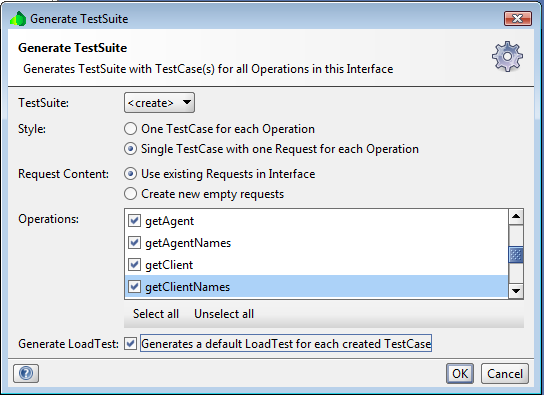Click the Cancel button
The width and height of the screenshot is (544, 395).
click(x=505, y=373)
